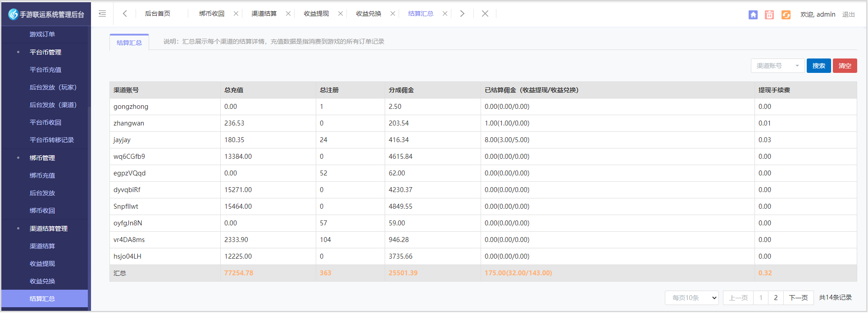Open the 渠道账号 dropdown filter

tap(778, 66)
